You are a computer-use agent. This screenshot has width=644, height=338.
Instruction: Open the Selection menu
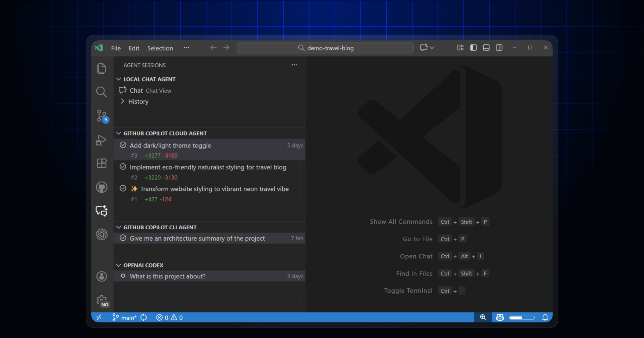point(160,48)
